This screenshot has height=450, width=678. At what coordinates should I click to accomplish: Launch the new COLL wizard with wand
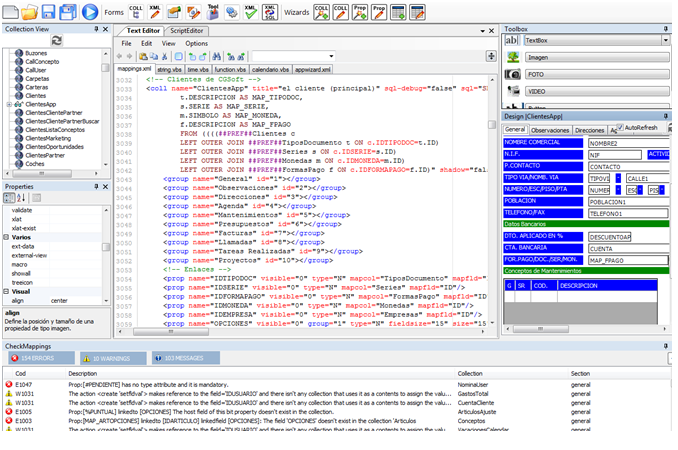point(321,12)
